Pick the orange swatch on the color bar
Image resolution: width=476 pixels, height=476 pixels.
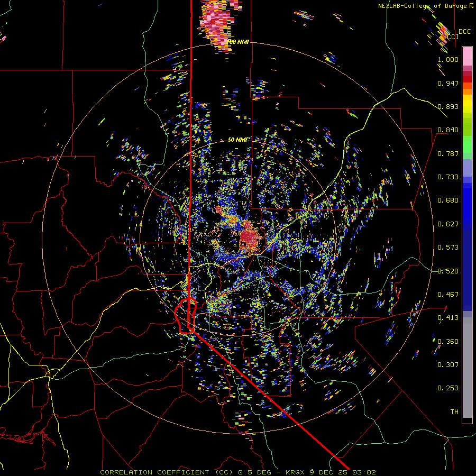(467, 91)
